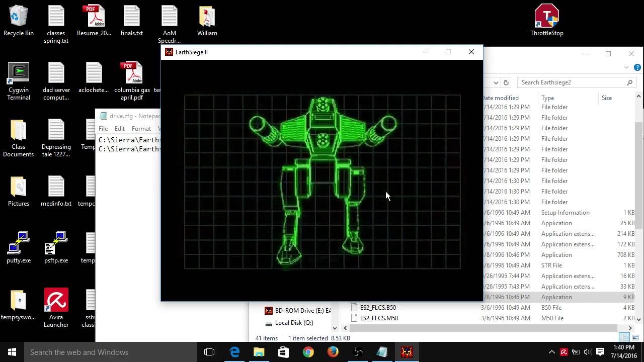Switch to Notepad via its taskbar icon

click(382, 352)
